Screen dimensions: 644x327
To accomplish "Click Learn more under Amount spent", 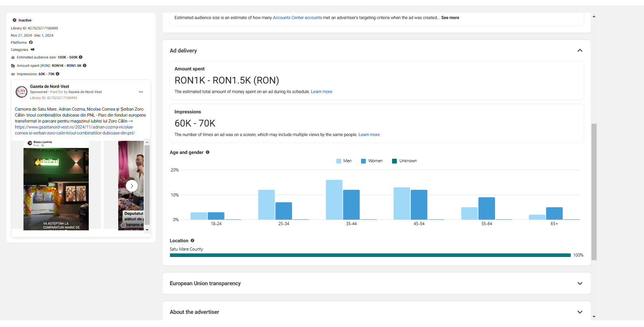I will (321, 92).
